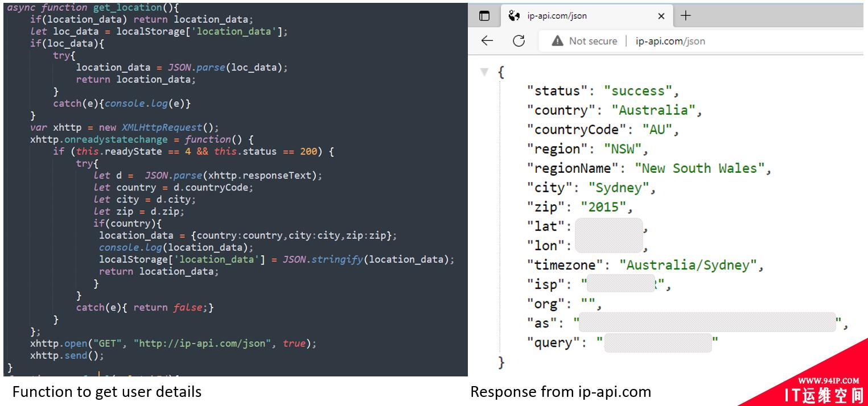Select the "2015" zip value
Image resolution: width=868 pixels, height=406 pixels.
(603, 207)
